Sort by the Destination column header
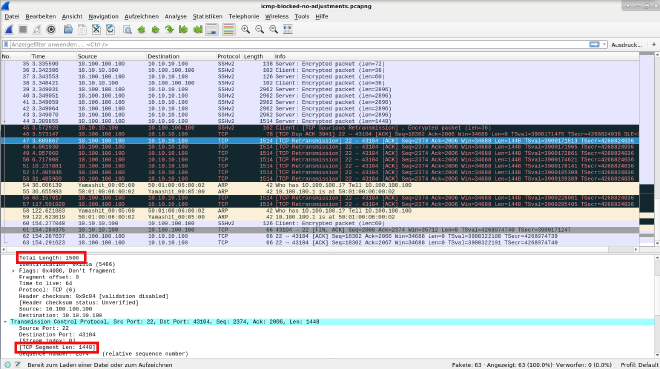 (181, 56)
